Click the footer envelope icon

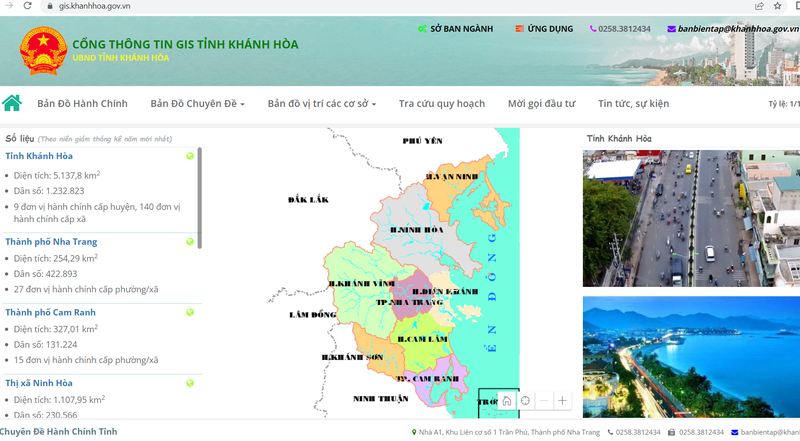[x=735, y=432]
